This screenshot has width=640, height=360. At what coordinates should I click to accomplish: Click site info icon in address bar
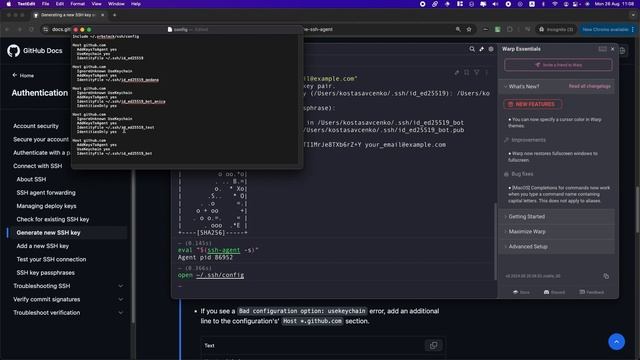pos(46,29)
